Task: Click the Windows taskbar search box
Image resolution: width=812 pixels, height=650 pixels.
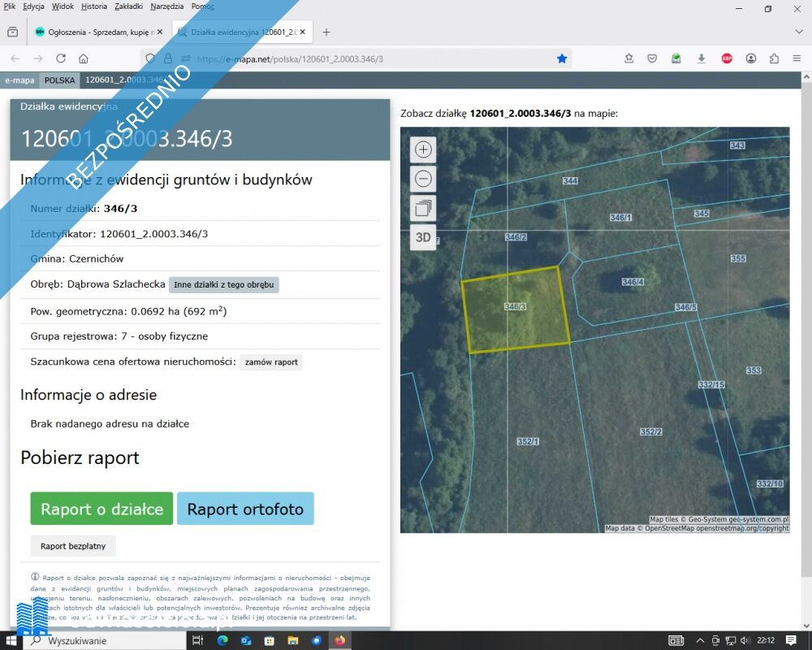Action: click(x=106, y=641)
